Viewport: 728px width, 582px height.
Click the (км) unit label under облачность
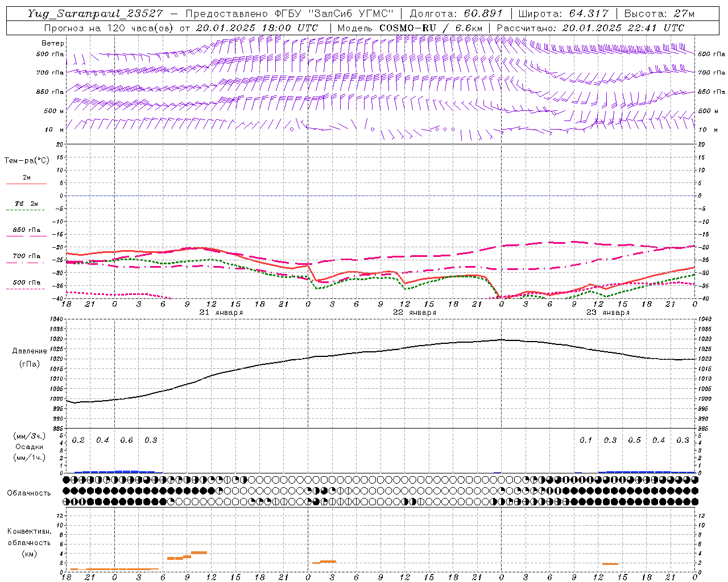[x=30, y=554]
